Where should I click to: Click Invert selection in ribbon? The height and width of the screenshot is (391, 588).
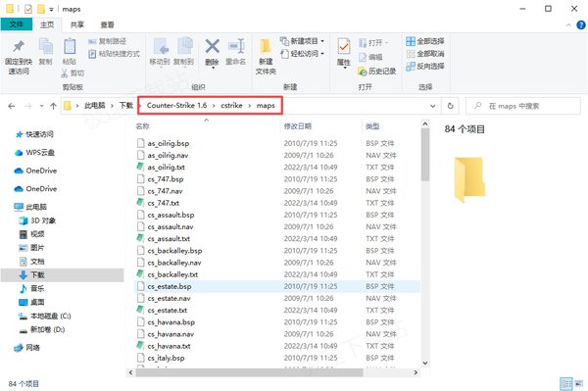pos(425,67)
